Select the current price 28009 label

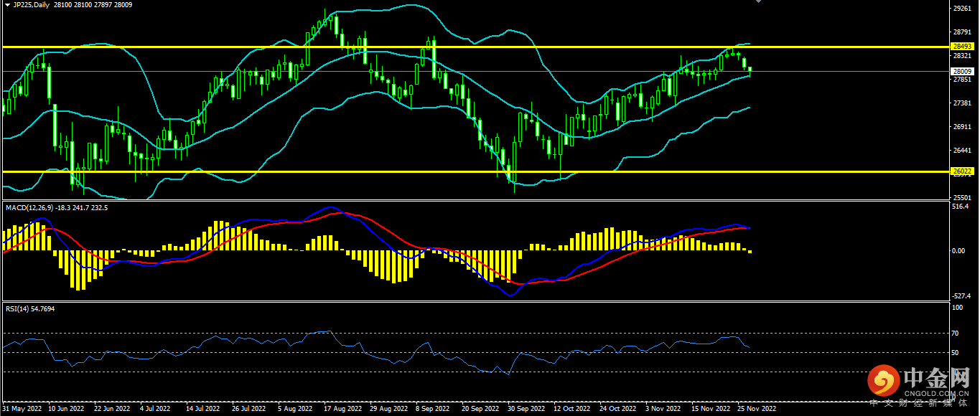click(961, 71)
